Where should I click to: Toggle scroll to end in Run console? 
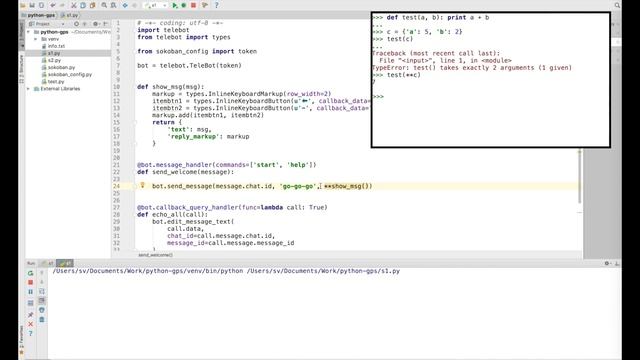pyautogui.click(x=42, y=301)
